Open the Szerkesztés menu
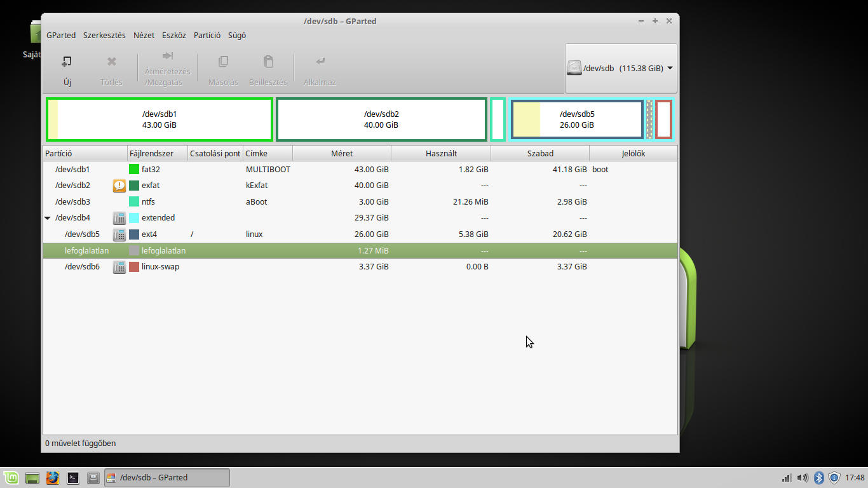Screen dimensions: 868x488 104,36
